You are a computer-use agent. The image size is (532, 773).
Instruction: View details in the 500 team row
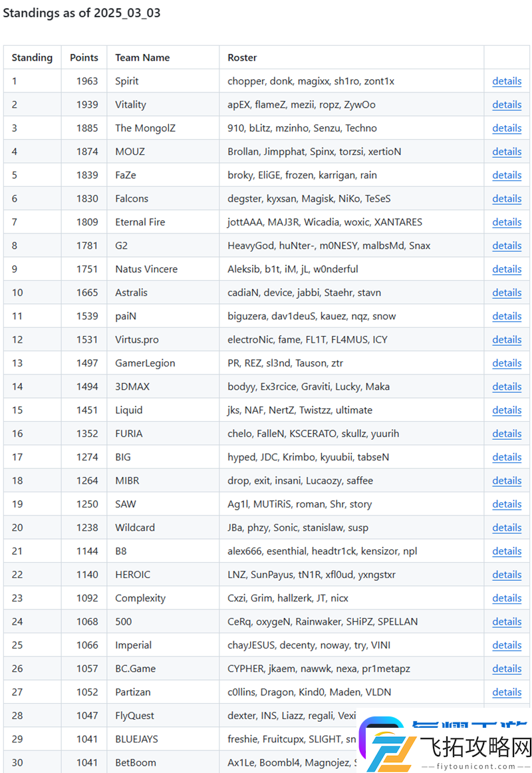pos(507,621)
